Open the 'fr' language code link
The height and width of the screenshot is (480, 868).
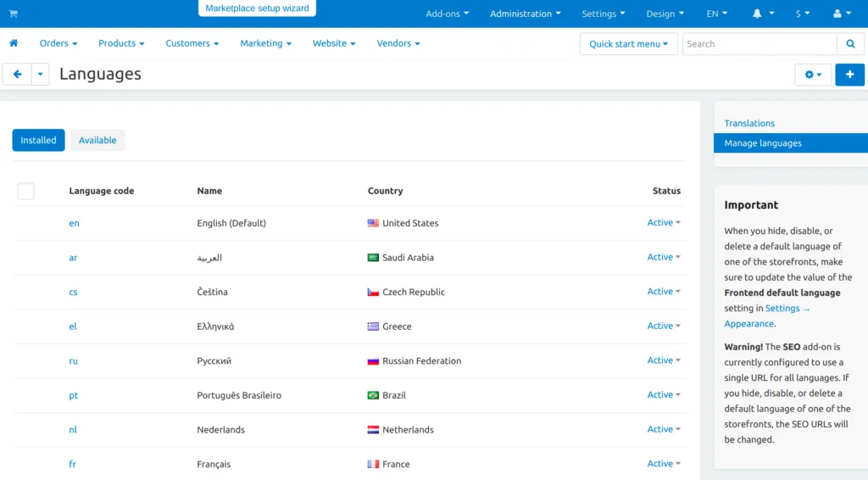(x=73, y=464)
